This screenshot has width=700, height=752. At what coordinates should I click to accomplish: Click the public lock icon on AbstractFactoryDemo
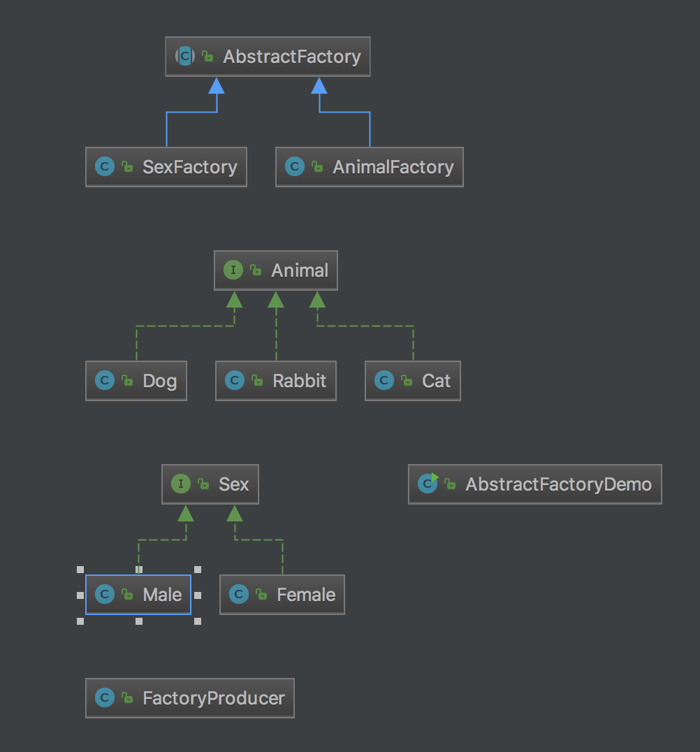(450, 484)
